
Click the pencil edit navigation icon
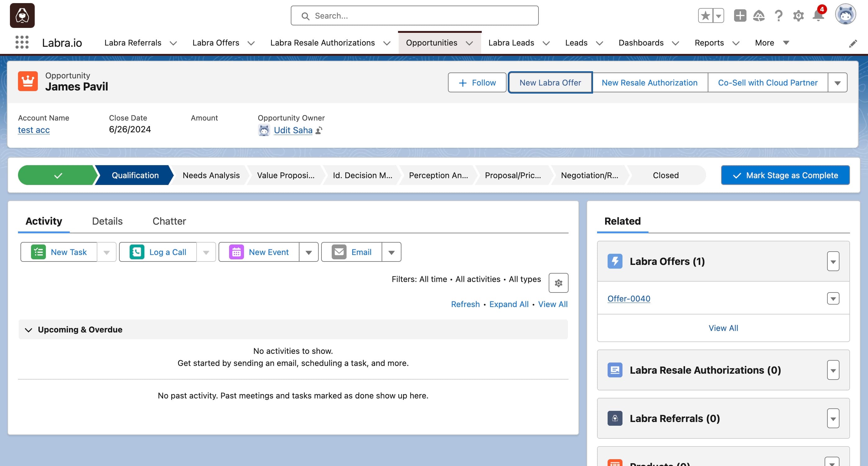[852, 44]
